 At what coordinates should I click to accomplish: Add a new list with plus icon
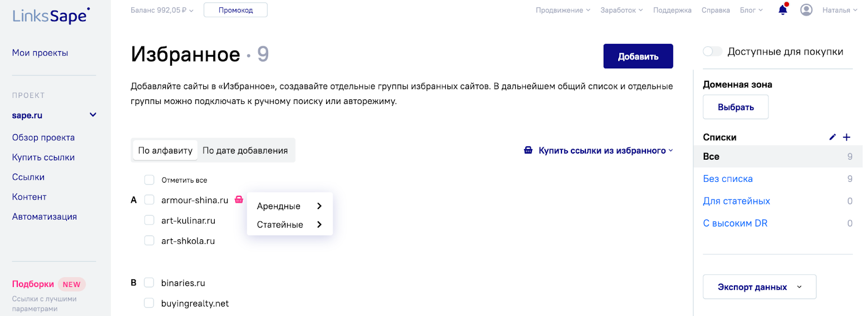click(x=847, y=137)
